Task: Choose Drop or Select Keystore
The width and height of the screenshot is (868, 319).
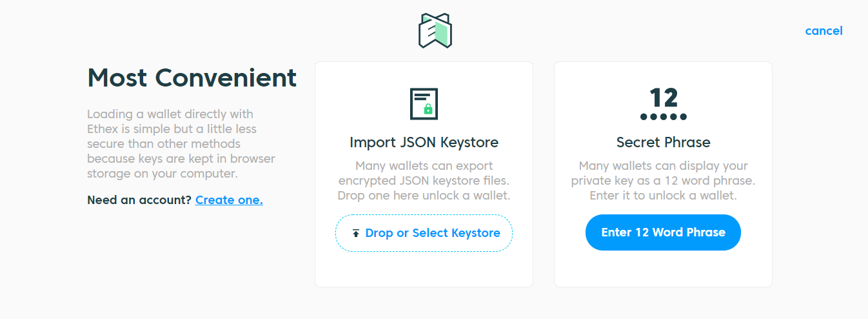Action: click(424, 233)
